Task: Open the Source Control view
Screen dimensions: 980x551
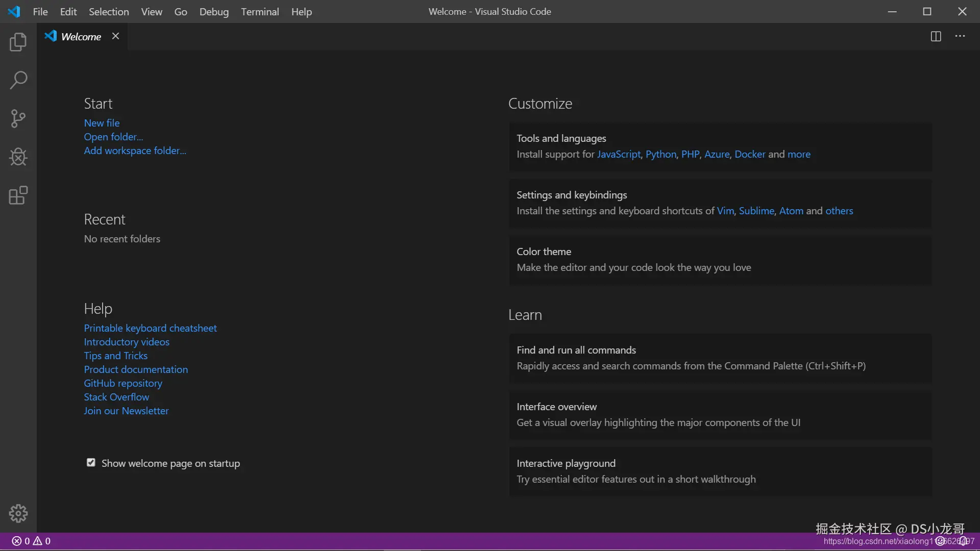Action: [18, 118]
